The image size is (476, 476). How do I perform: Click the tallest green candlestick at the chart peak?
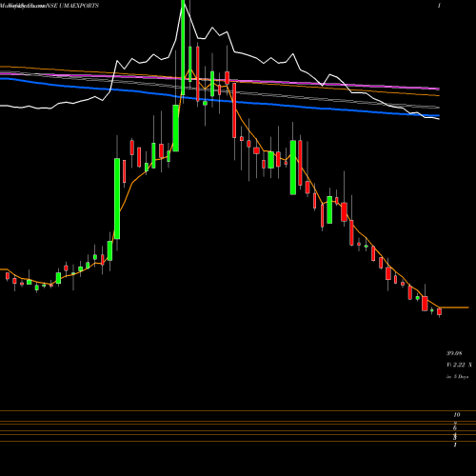[x=183, y=48]
